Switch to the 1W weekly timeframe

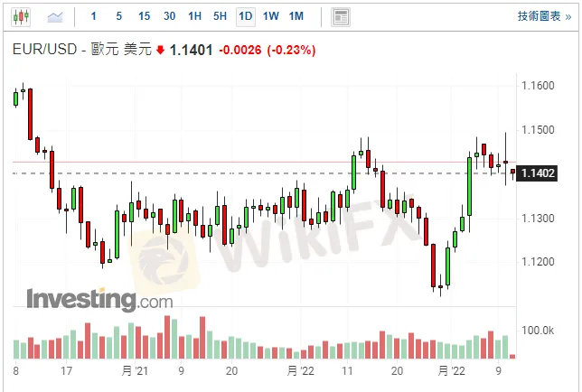tap(271, 16)
